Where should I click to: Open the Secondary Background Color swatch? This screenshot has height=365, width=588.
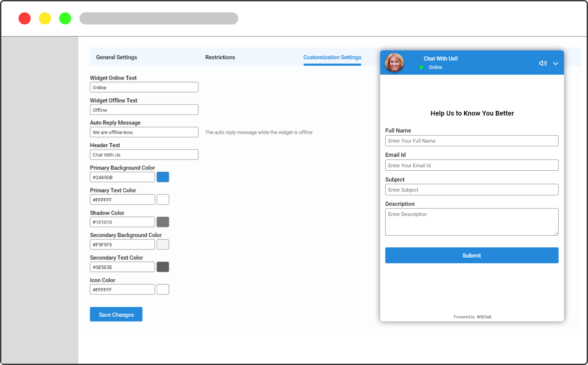point(163,245)
